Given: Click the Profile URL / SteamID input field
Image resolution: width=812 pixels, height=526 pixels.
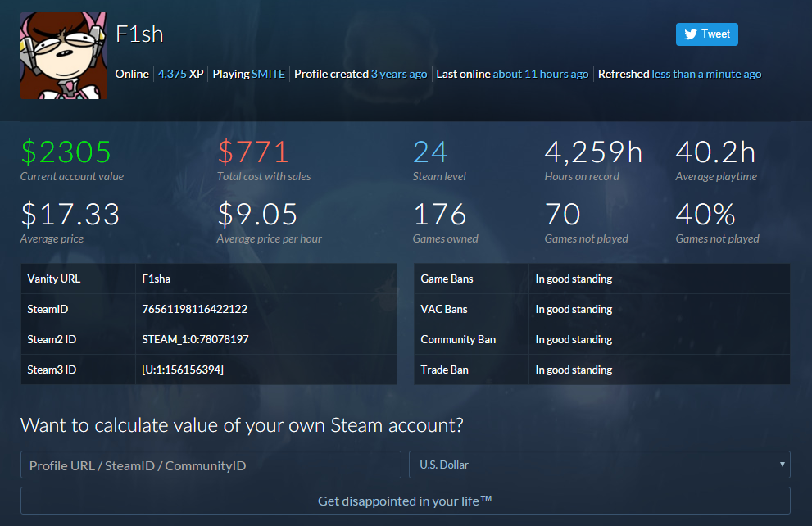Looking at the screenshot, I should [x=211, y=465].
